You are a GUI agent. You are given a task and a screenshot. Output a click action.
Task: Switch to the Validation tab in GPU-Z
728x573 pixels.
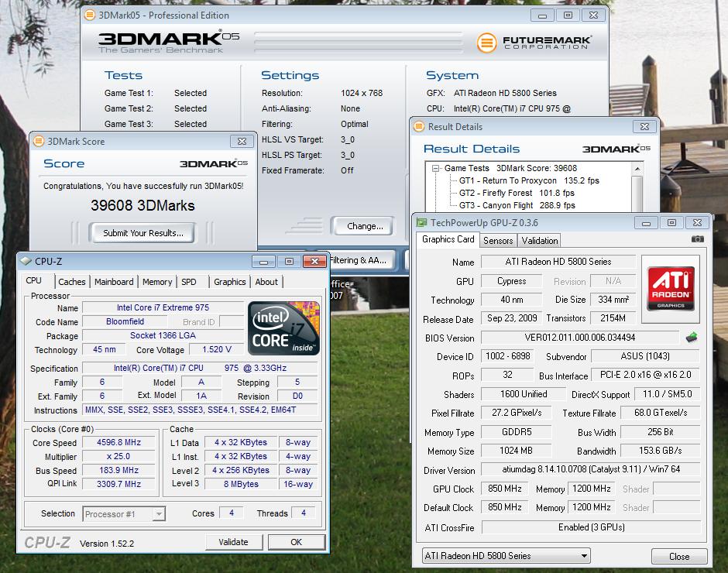[x=540, y=241]
